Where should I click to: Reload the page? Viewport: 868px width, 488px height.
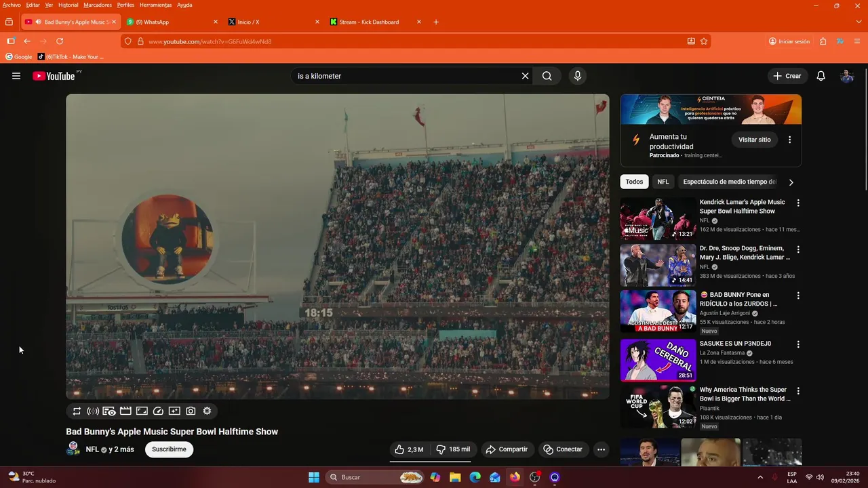pos(60,41)
